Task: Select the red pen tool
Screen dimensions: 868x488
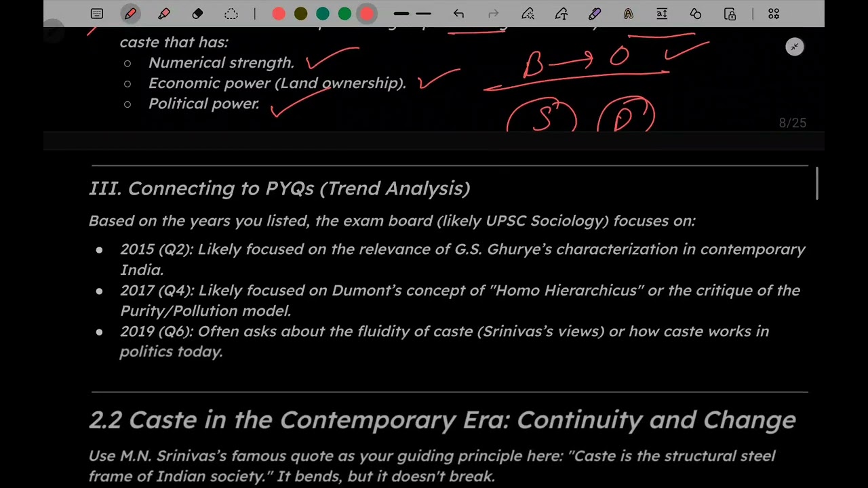Action: coord(130,14)
